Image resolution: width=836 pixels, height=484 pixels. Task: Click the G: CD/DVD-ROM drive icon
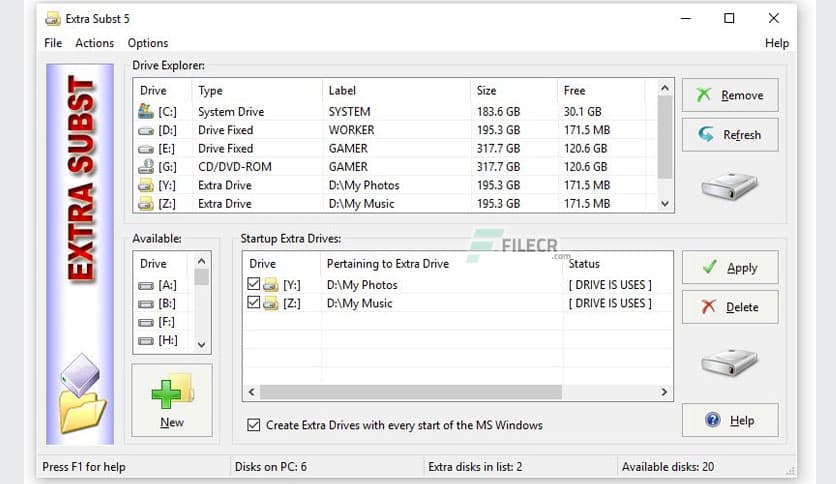(146, 167)
